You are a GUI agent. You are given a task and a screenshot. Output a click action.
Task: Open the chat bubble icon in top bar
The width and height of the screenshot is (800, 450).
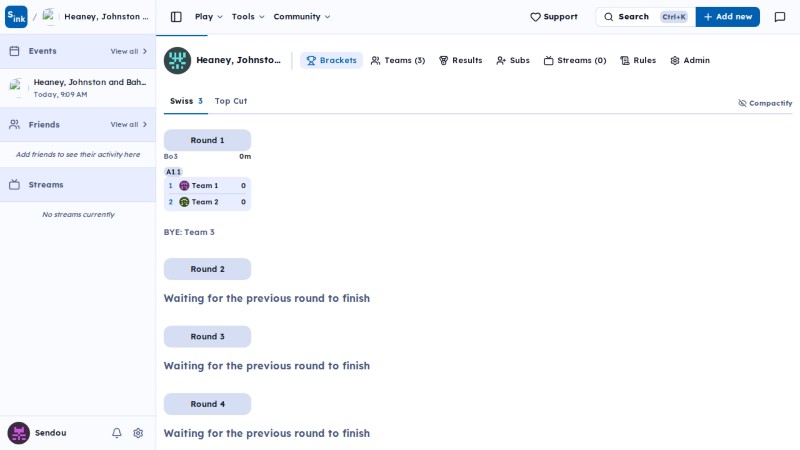click(780, 17)
